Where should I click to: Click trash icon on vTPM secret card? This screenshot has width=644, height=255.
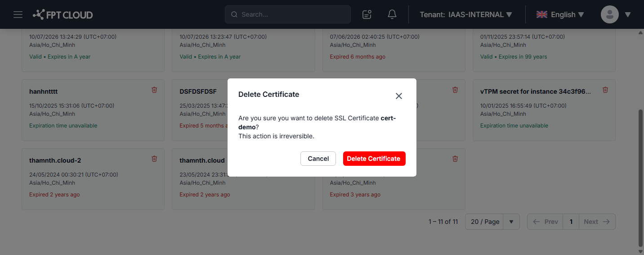pyautogui.click(x=605, y=90)
